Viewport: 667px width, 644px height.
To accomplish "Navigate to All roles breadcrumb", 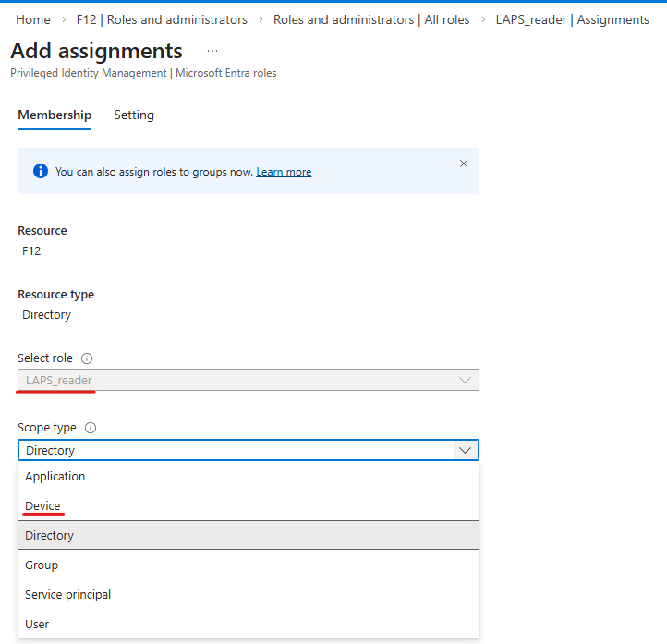I will tap(371, 19).
